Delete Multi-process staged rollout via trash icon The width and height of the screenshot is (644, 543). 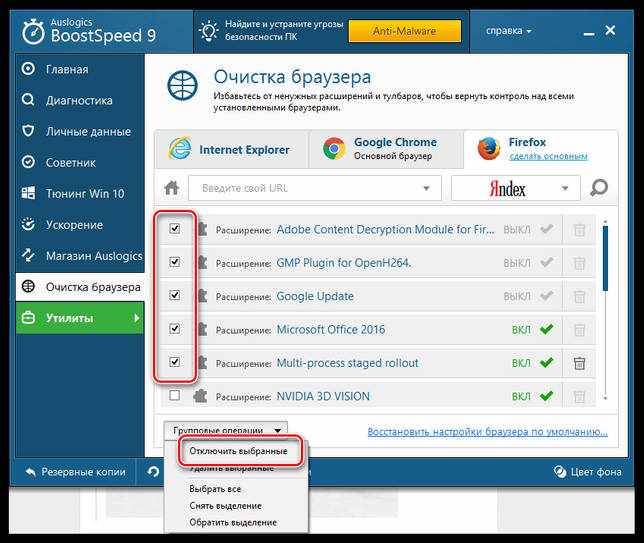(579, 363)
